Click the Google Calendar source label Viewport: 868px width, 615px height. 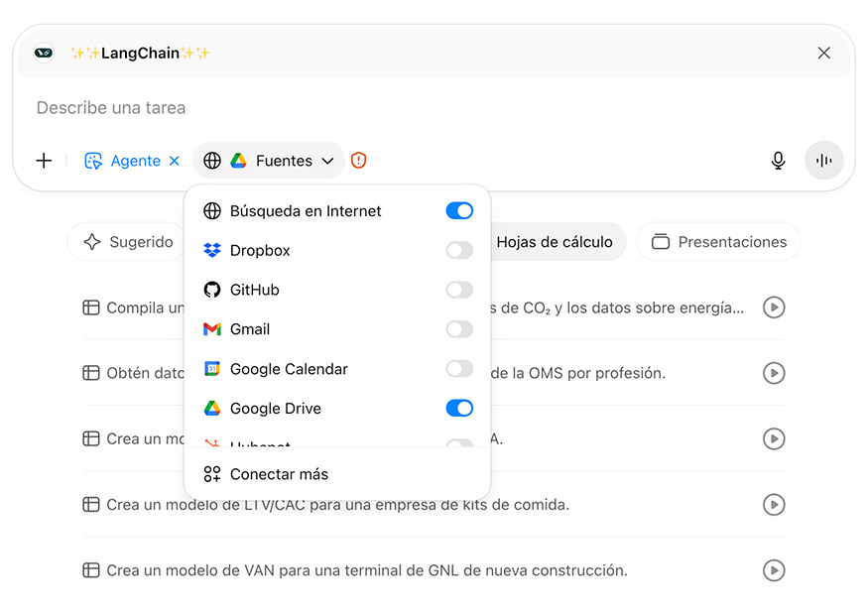click(x=289, y=369)
